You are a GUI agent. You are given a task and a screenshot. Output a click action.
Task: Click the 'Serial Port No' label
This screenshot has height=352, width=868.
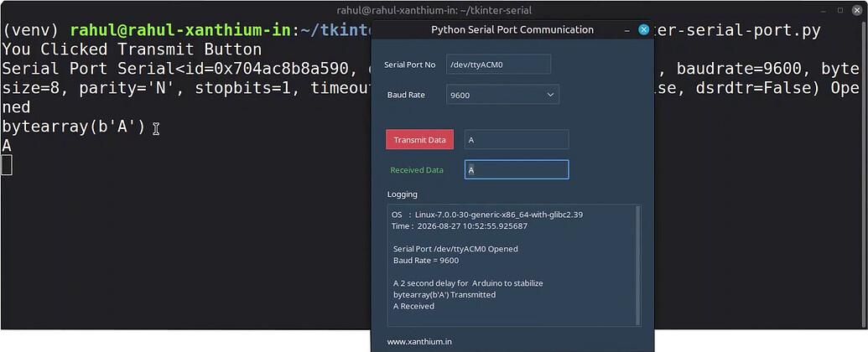click(x=409, y=65)
